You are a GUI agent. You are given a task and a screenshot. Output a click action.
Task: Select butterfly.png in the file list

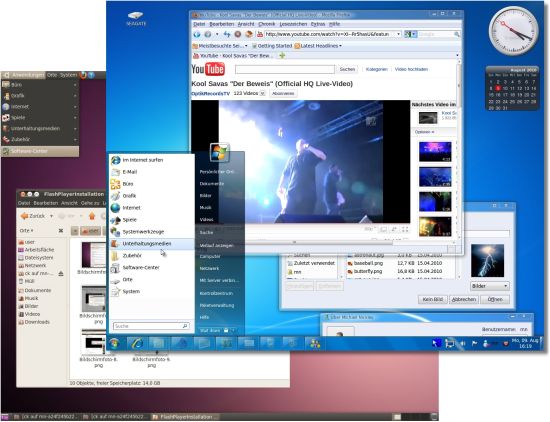click(x=368, y=271)
